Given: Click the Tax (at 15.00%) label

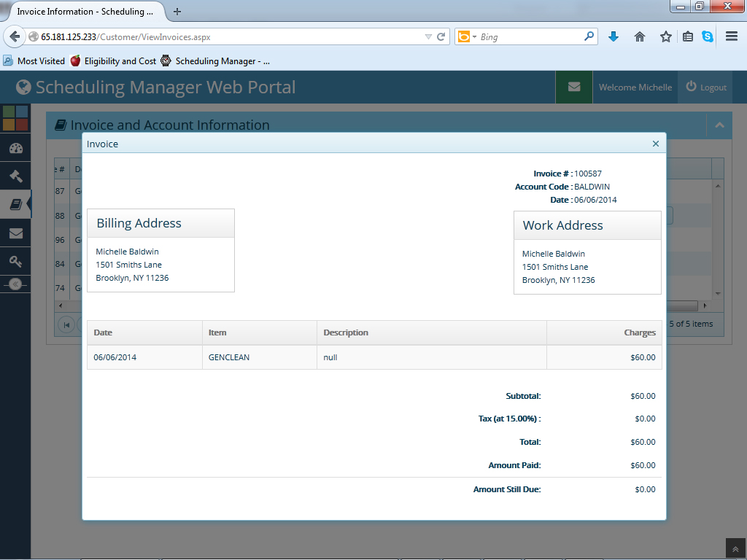Looking at the screenshot, I should (x=509, y=419).
